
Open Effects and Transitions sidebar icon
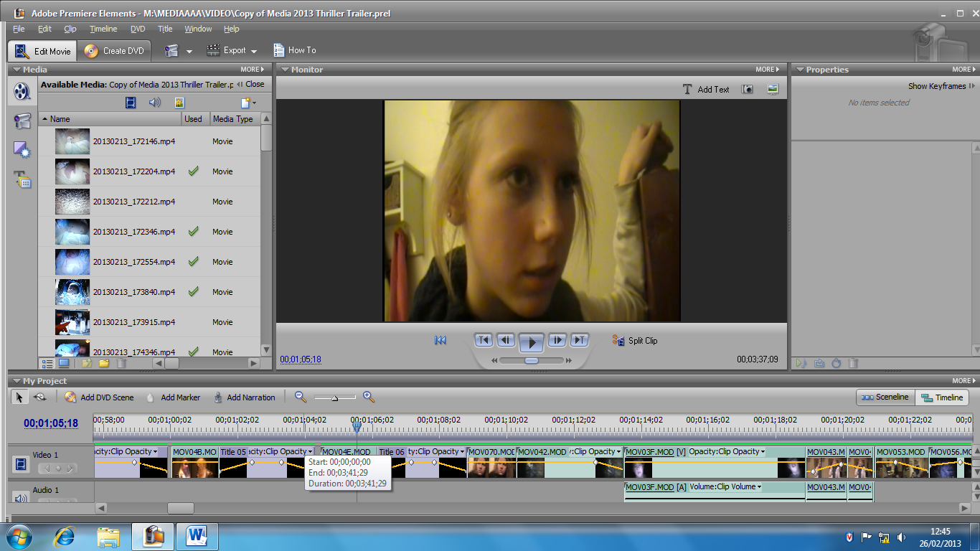point(23,150)
